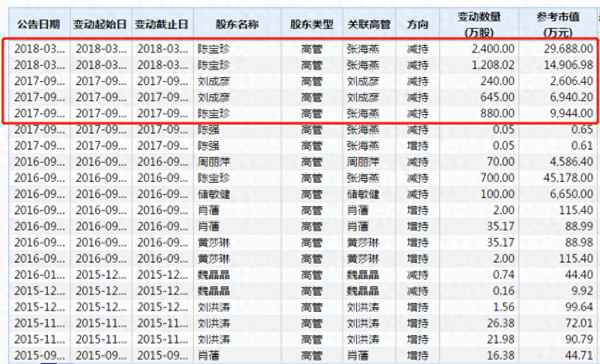600x364 pixels.
Task: Select 储敏健 row with 100.00 shares
Action: point(302,194)
